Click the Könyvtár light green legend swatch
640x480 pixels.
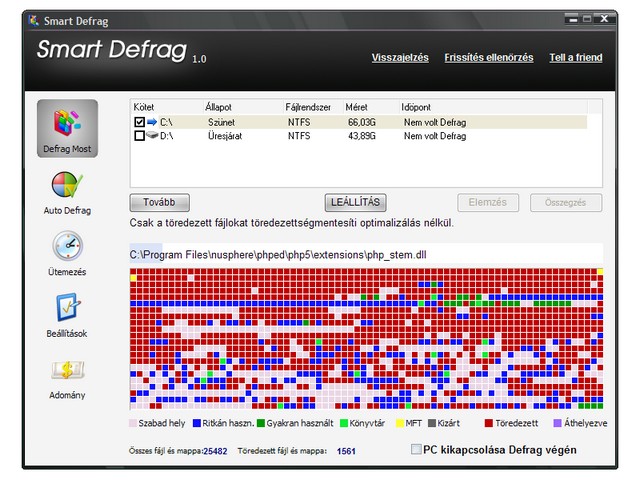pyautogui.click(x=344, y=423)
